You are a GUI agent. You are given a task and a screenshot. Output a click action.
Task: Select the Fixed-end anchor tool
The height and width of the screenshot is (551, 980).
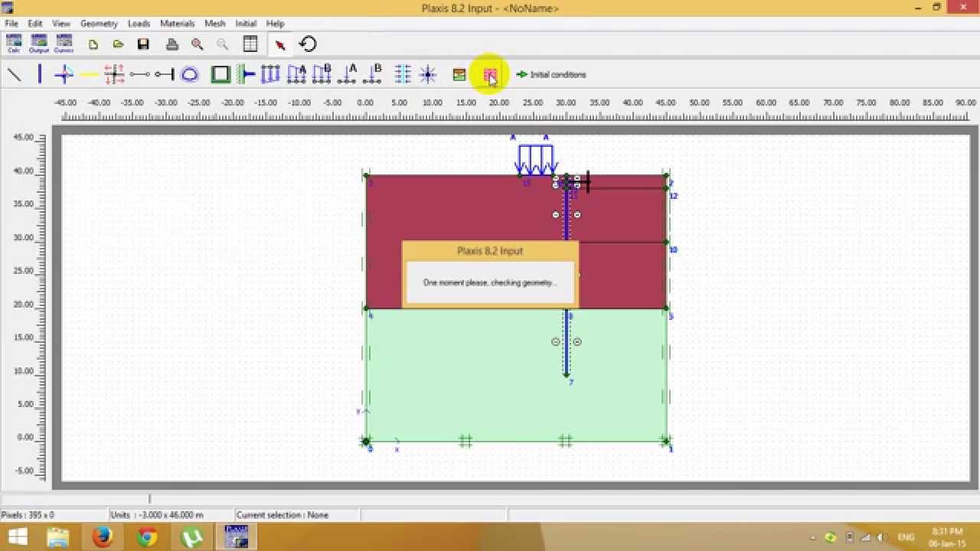tap(165, 74)
